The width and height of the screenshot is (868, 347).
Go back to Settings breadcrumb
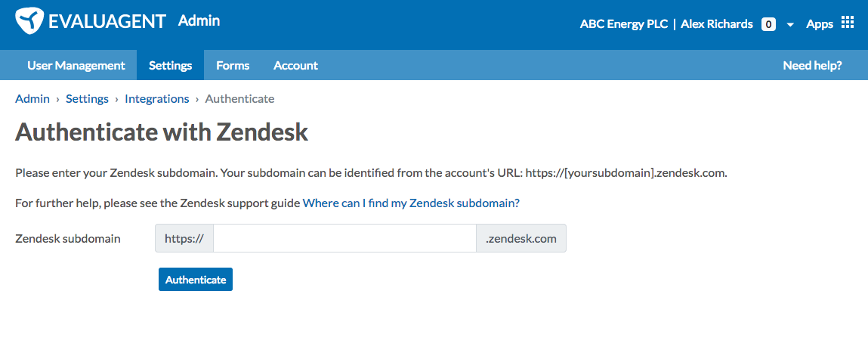pos(87,99)
